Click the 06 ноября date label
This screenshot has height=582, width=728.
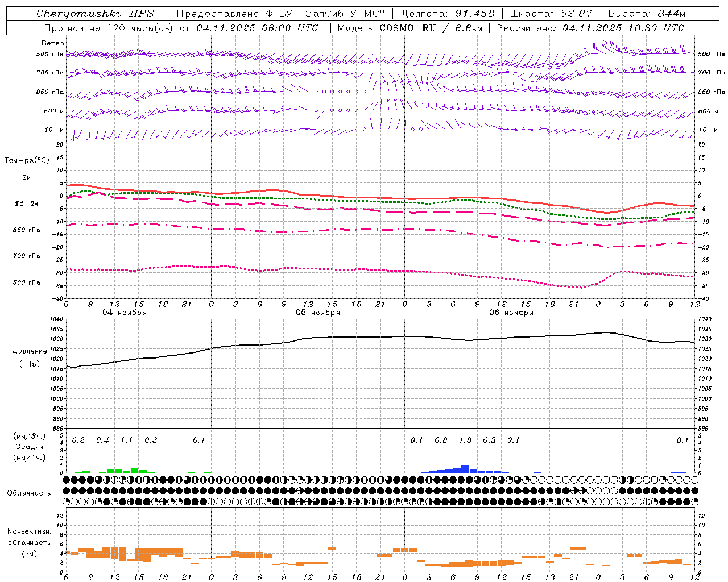pos(511,313)
